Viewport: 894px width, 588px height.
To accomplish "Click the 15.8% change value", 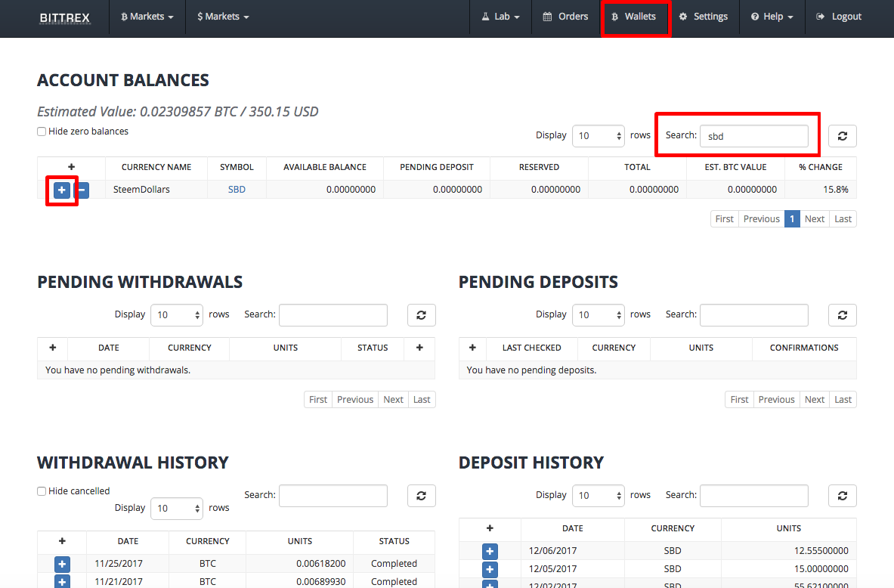I will (835, 190).
